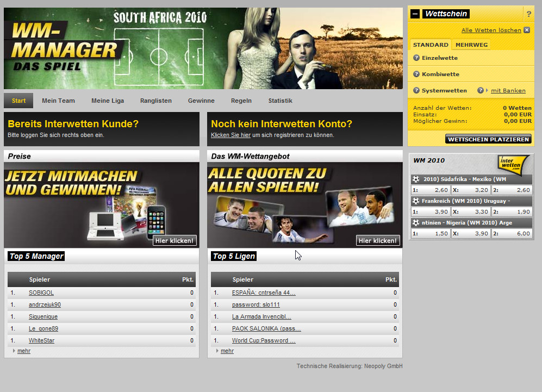Open the Regeln tab

tap(241, 101)
